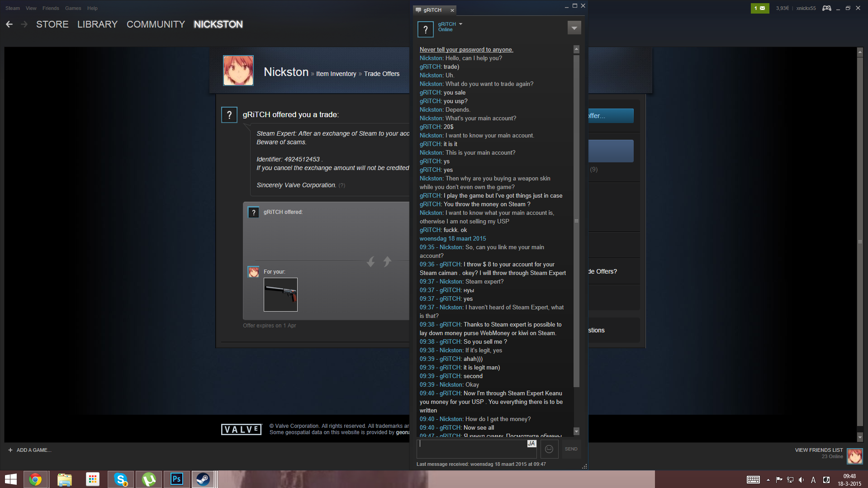The image size is (868, 488).
Task: Click the Trade Offers breadcrumb
Action: 382,74
